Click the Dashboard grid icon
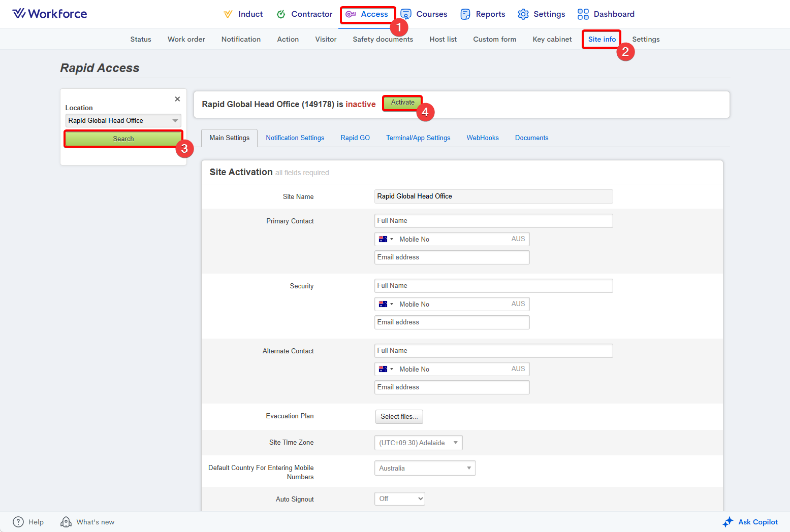This screenshot has width=790, height=532. click(x=583, y=14)
